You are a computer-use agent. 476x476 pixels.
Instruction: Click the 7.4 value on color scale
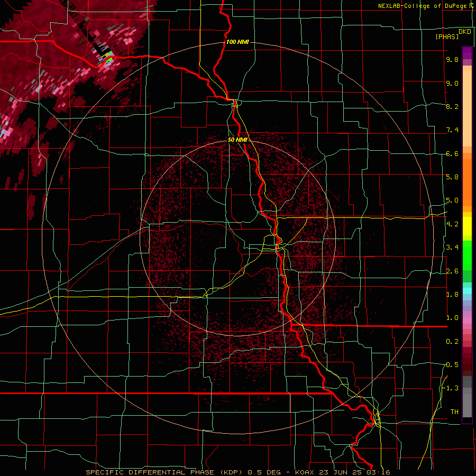tap(452, 130)
